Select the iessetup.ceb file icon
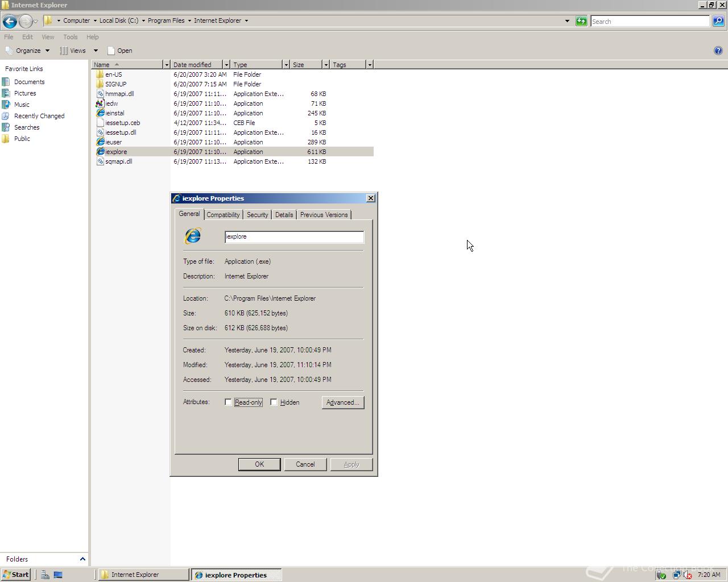 [x=100, y=123]
